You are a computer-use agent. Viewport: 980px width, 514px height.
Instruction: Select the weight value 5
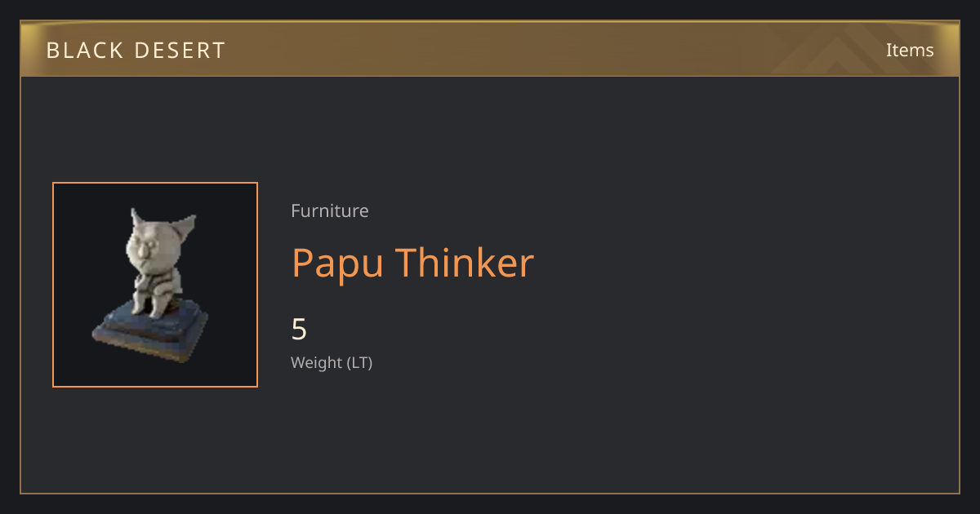pos(299,330)
